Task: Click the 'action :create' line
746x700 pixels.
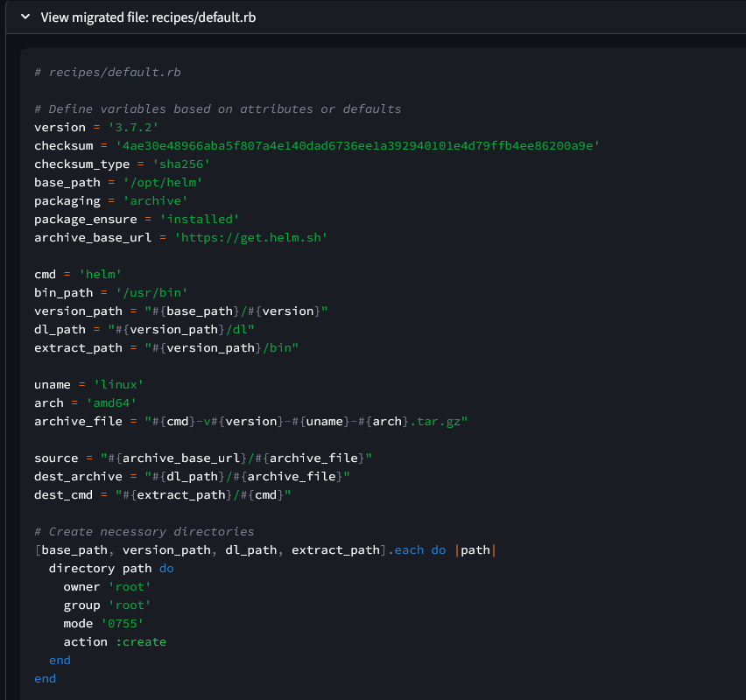Action: coord(114,642)
